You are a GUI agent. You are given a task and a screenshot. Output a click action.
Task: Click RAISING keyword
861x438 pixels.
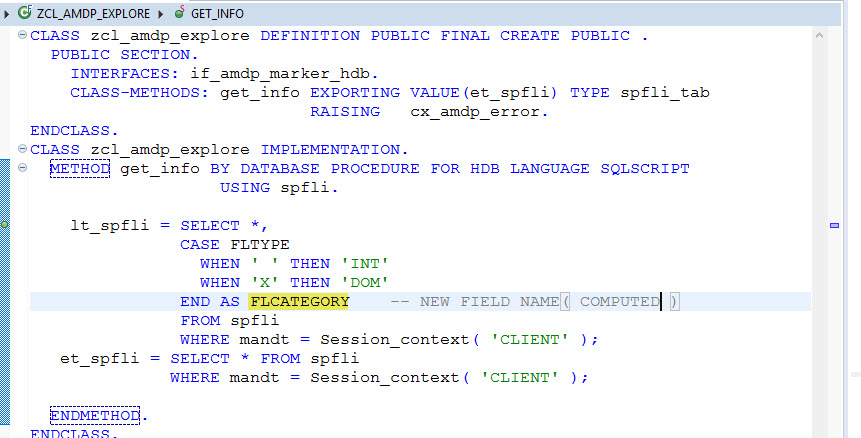click(x=345, y=111)
